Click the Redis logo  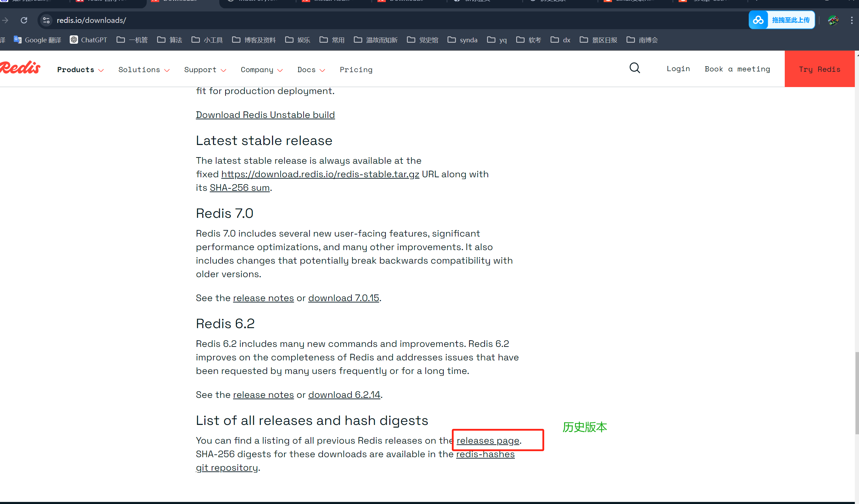[x=20, y=68]
